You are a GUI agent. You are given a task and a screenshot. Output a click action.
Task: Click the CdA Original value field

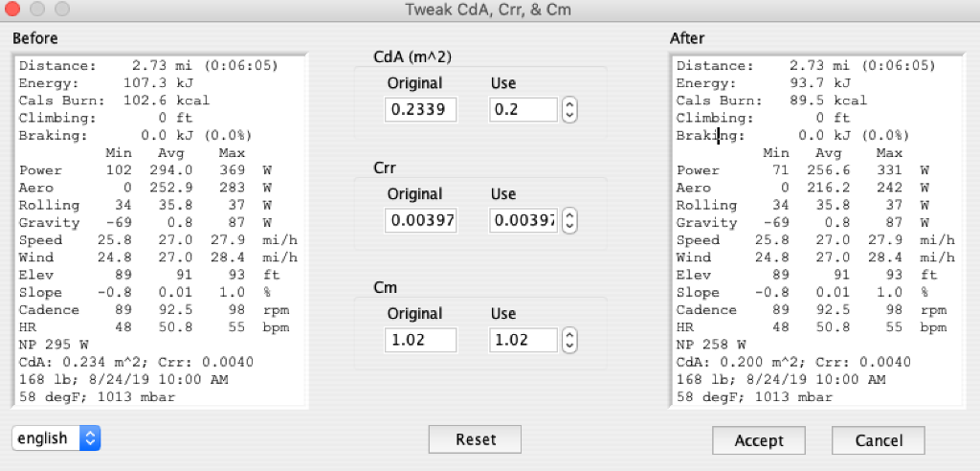[x=421, y=110]
